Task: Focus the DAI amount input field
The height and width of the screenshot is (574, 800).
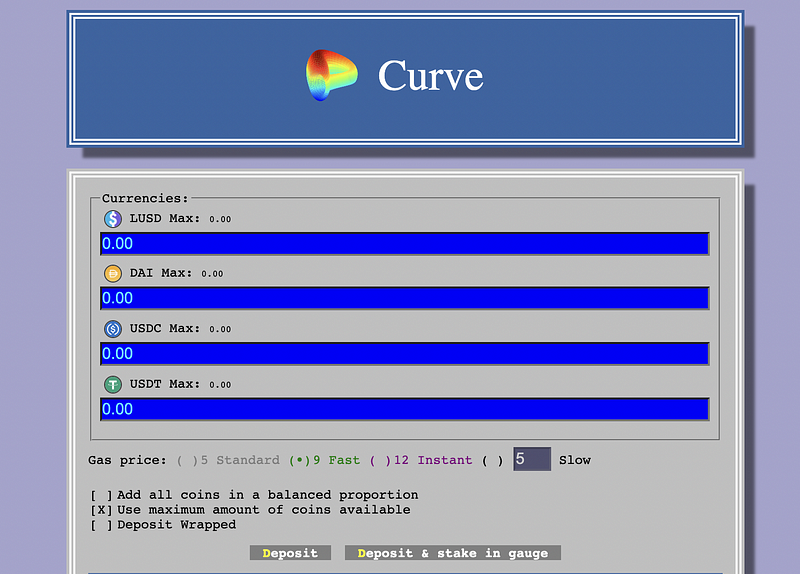Action: (405, 298)
